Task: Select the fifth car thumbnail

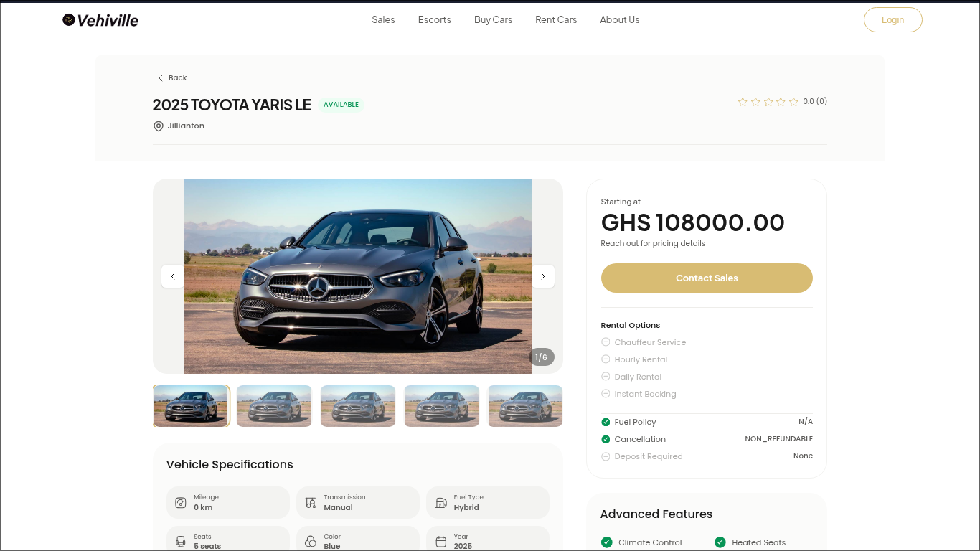Action: click(525, 406)
